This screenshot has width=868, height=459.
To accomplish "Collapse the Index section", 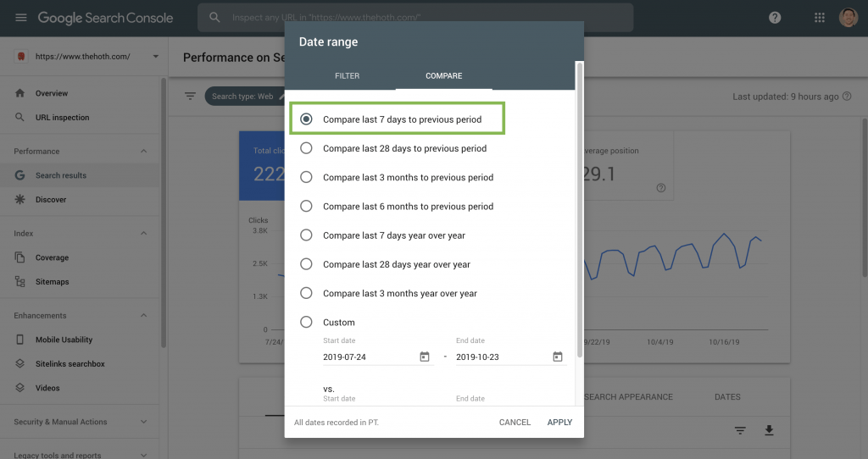I will (x=144, y=234).
